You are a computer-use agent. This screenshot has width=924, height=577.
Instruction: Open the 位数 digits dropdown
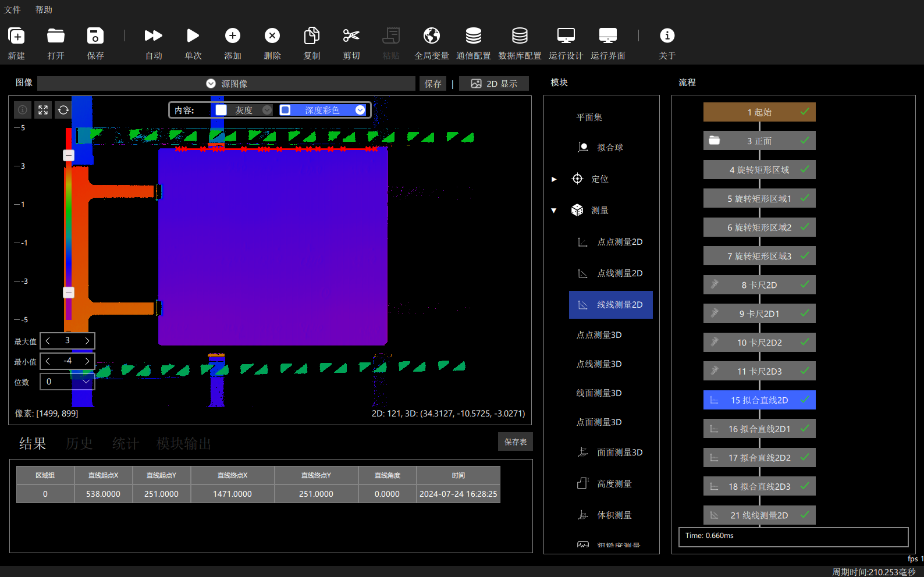tap(67, 382)
